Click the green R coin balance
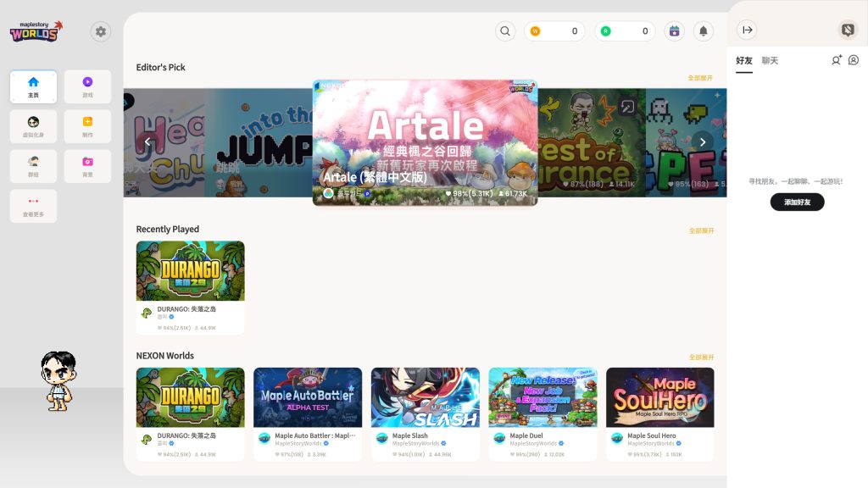 pyautogui.click(x=625, y=31)
